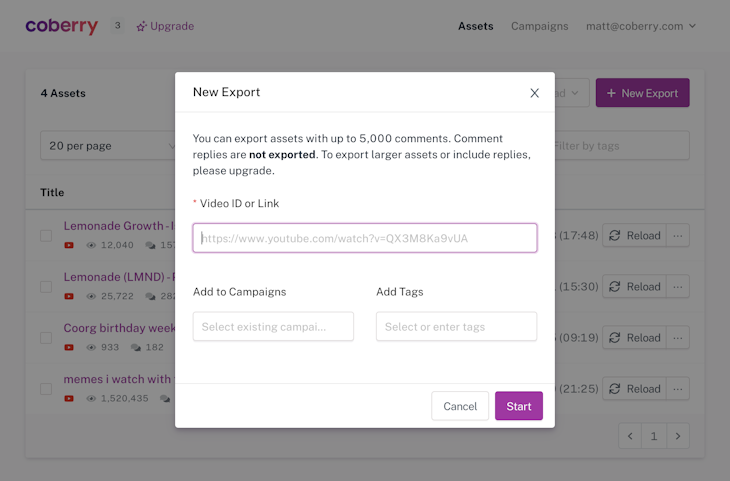730x481 pixels.
Task: Close the New Export dialog with X
Action: point(534,93)
